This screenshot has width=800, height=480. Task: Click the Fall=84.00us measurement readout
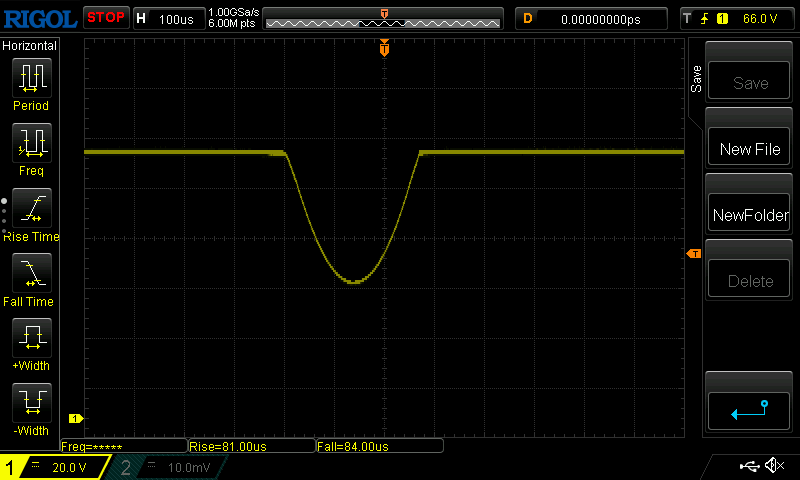[x=380, y=446]
